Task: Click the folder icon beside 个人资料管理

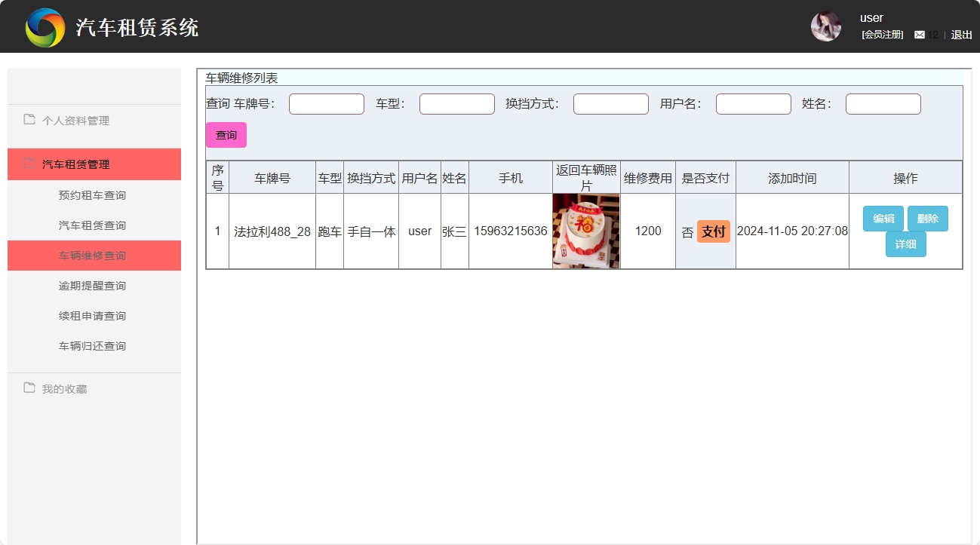Action: 28,120
